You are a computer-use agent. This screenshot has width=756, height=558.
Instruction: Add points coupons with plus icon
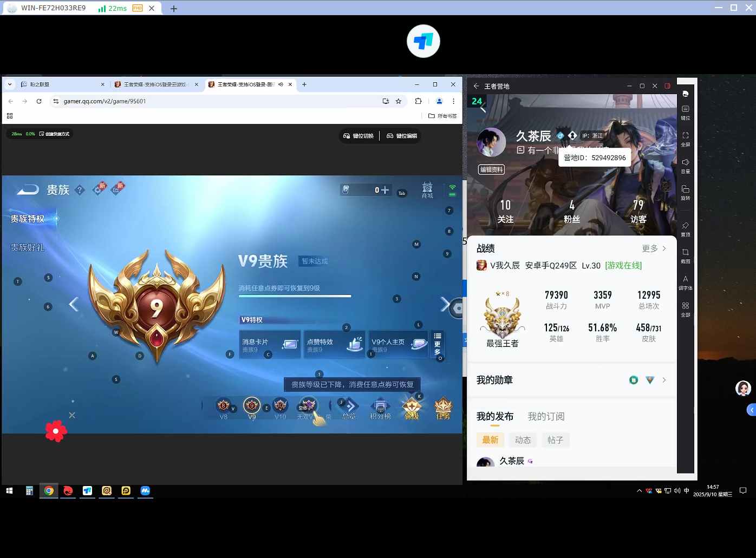pos(384,190)
